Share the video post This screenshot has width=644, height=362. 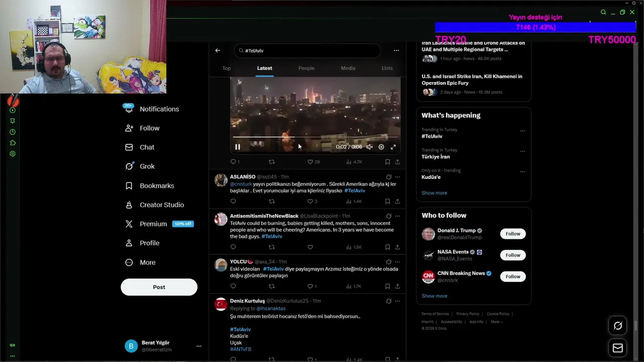[397, 162]
